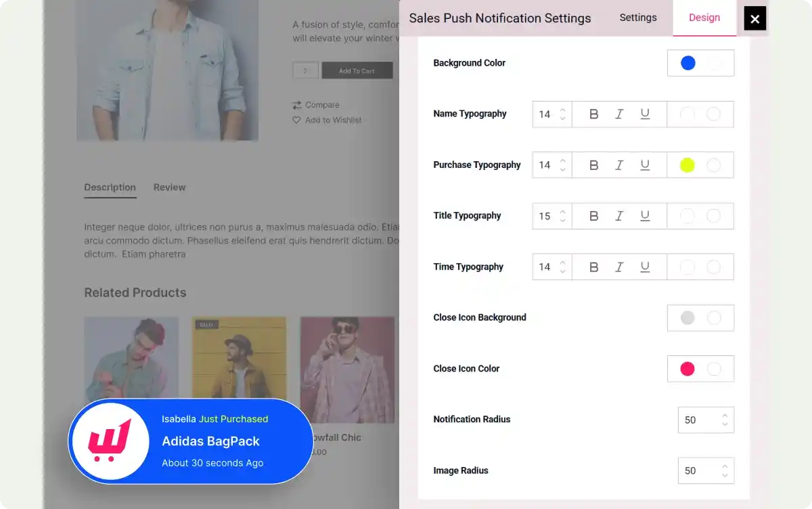The width and height of the screenshot is (812, 509).
Task: Toggle italic for Purchase Typography
Action: tap(619, 164)
